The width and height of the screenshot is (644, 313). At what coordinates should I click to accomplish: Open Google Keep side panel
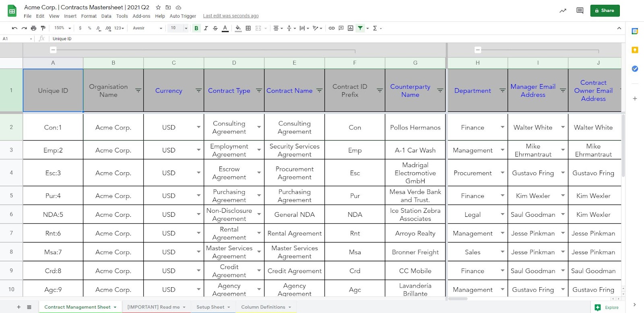coord(635,50)
